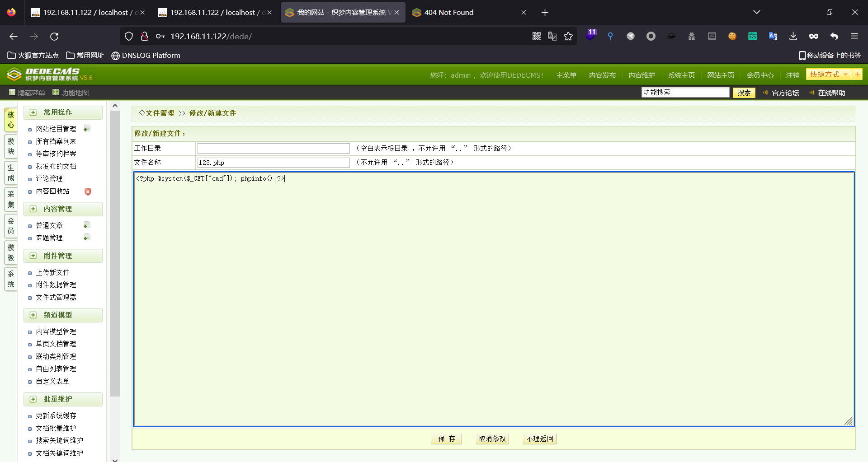Click inside the PHP code textarea
This screenshot has width=868, height=462.
[494, 299]
